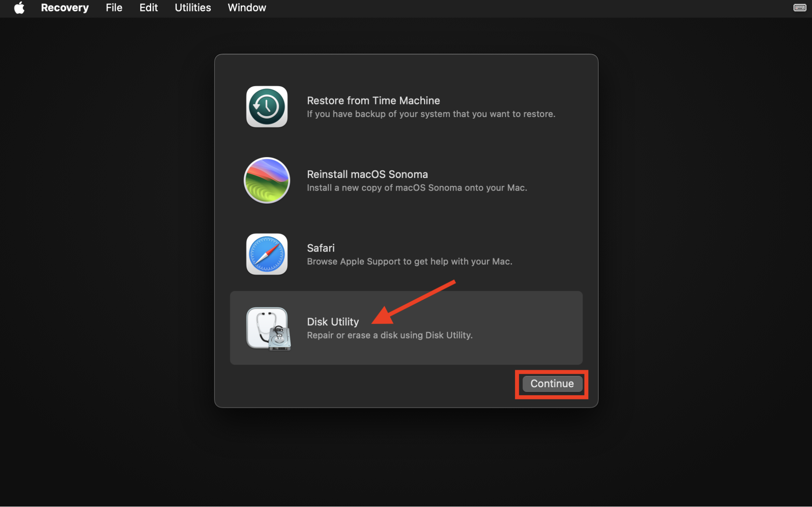The width and height of the screenshot is (812, 507).
Task: Click the Continue button
Action: 552,383
